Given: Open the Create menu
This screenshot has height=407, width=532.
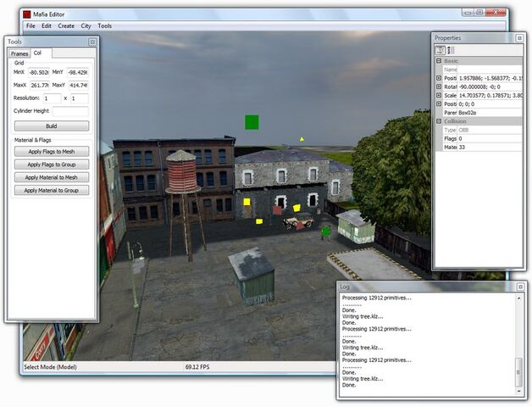Looking at the screenshot, I should 66,25.
